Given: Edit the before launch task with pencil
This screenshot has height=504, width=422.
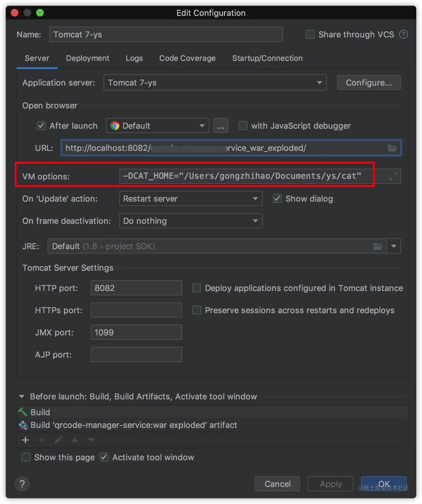Looking at the screenshot, I should coord(58,440).
